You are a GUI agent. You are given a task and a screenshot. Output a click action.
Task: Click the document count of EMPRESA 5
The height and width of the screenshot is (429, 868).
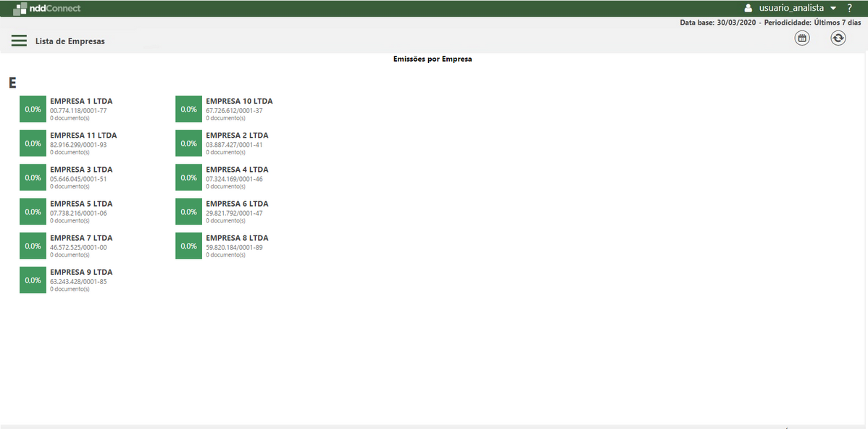point(70,220)
